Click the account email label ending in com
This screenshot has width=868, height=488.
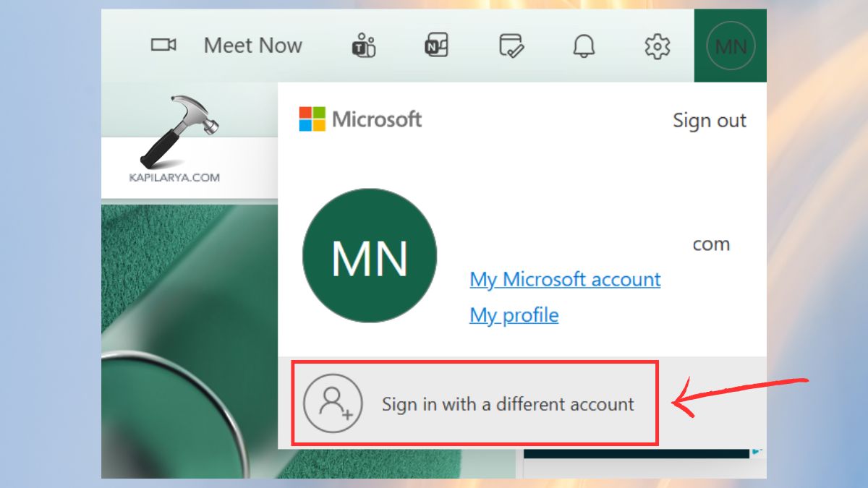(711, 244)
